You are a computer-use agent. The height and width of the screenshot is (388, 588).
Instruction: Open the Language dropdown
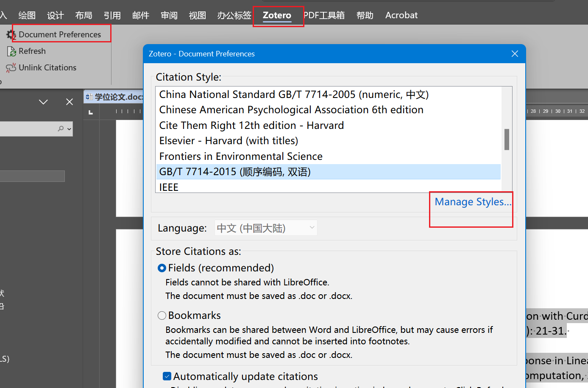tap(266, 228)
